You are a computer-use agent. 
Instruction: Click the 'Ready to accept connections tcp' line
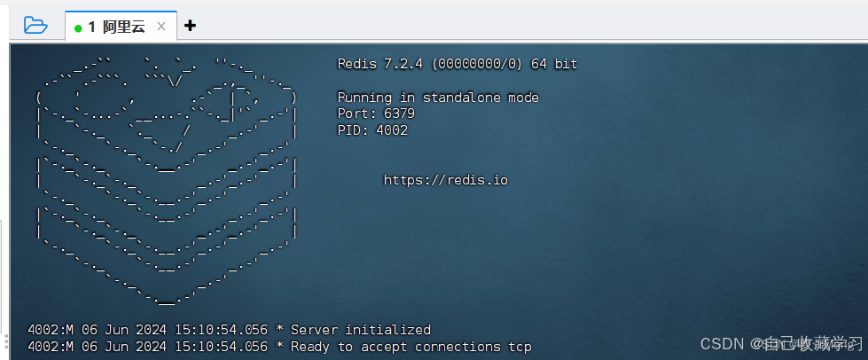click(x=279, y=347)
